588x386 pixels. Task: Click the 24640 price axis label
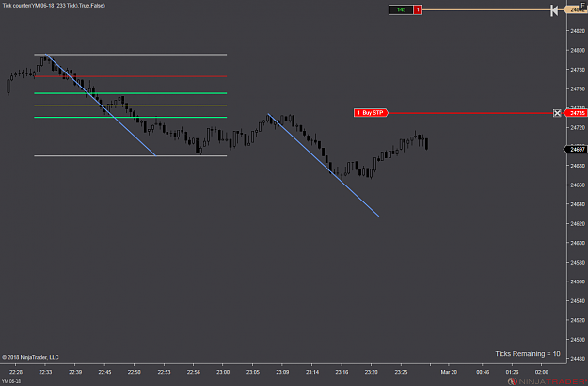click(x=578, y=204)
